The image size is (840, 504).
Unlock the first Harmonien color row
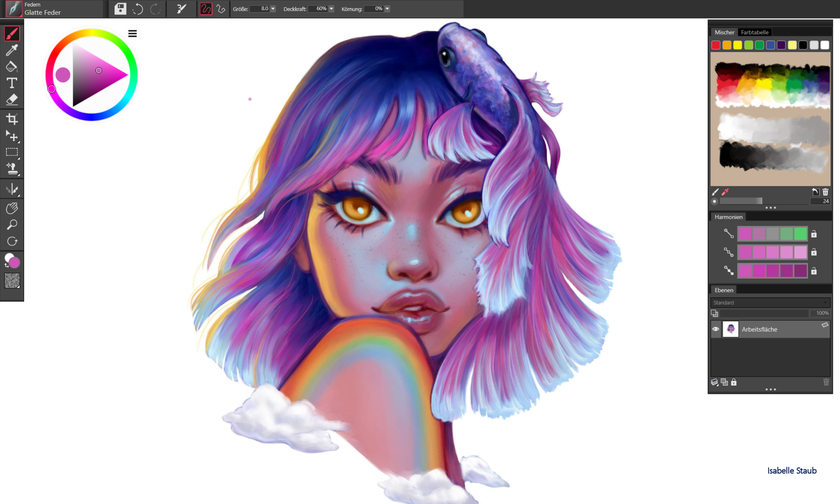pos(813,234)
